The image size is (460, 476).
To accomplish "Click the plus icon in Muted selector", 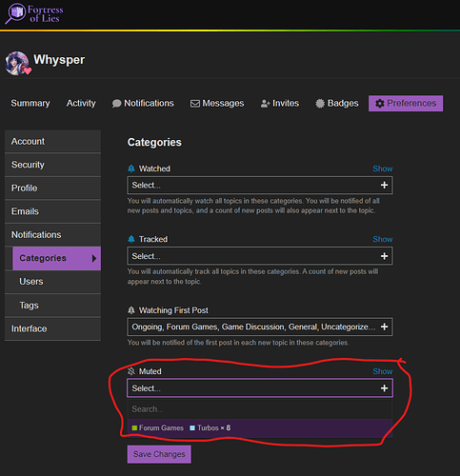I will pyautogui.click(x=384, y=387).
